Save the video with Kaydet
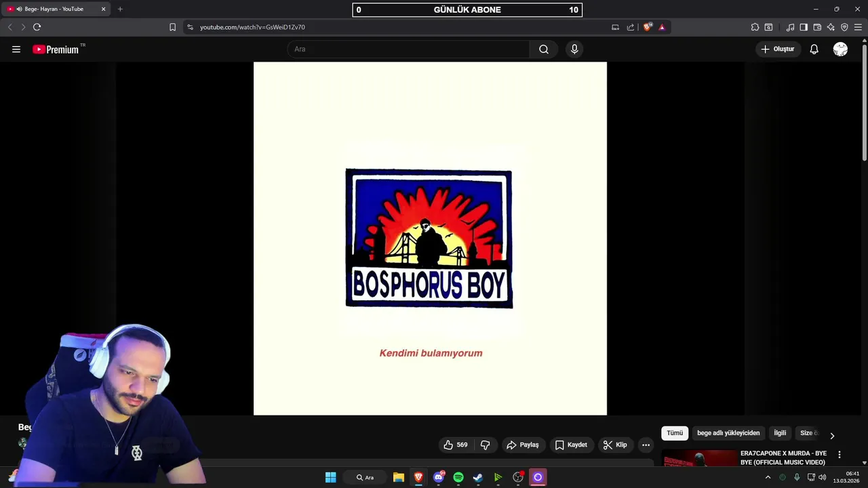Image resolution: width=868 pixels, height=488 pixels. 571,445
